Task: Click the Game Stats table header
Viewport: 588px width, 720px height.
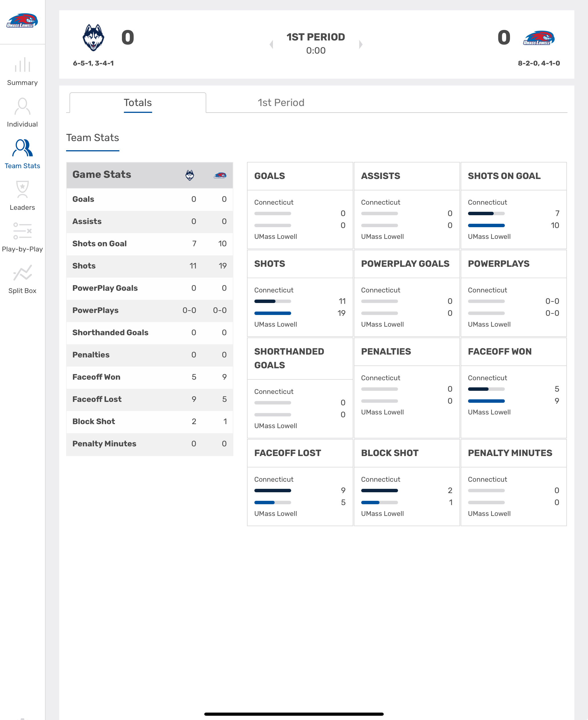Action: coord(150,175)
